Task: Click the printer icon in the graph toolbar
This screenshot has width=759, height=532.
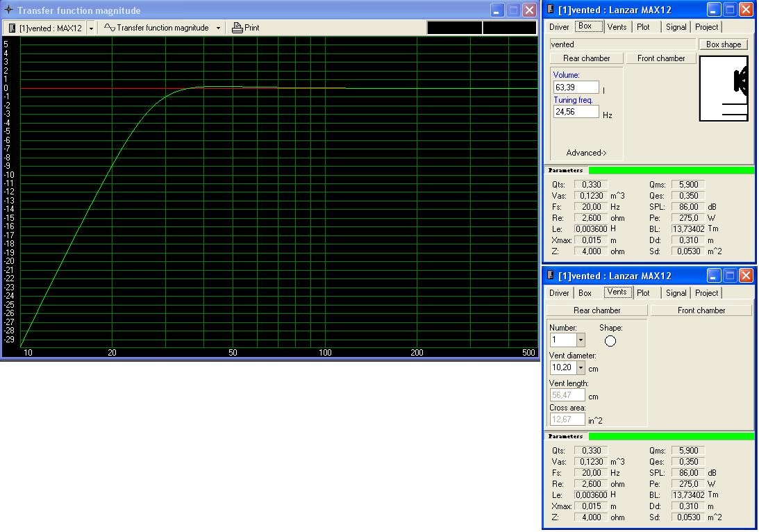Action: 237,28
